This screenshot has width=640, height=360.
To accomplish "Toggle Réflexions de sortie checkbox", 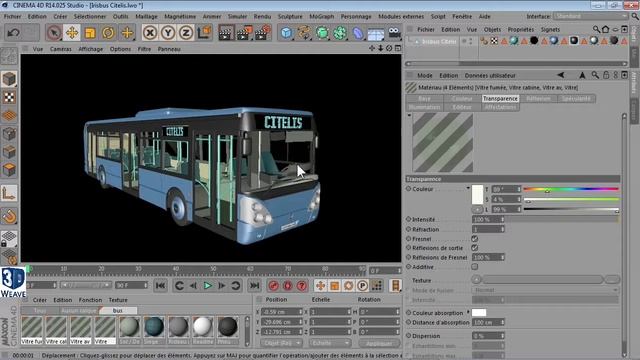I will pyautogui.click(x=475, y=248).
